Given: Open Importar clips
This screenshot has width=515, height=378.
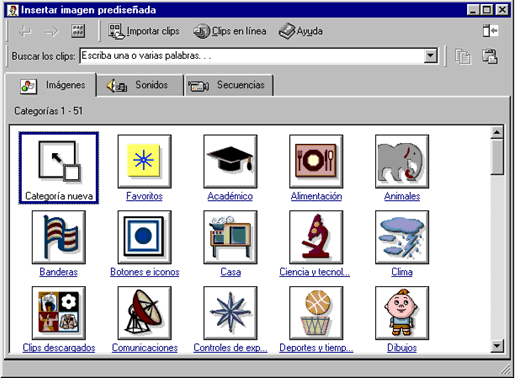Looking at the screenshot, I should click(x=144, y=31).
